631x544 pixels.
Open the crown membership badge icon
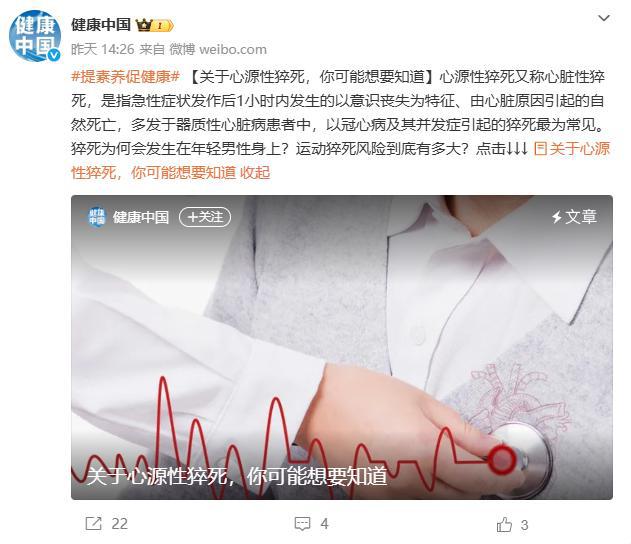155,25
